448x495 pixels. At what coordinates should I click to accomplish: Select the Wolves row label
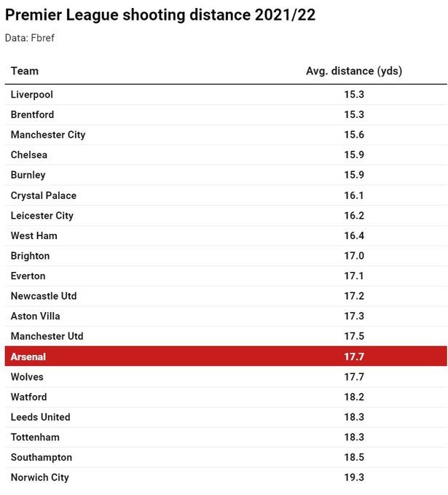click(x=27, y=377)
